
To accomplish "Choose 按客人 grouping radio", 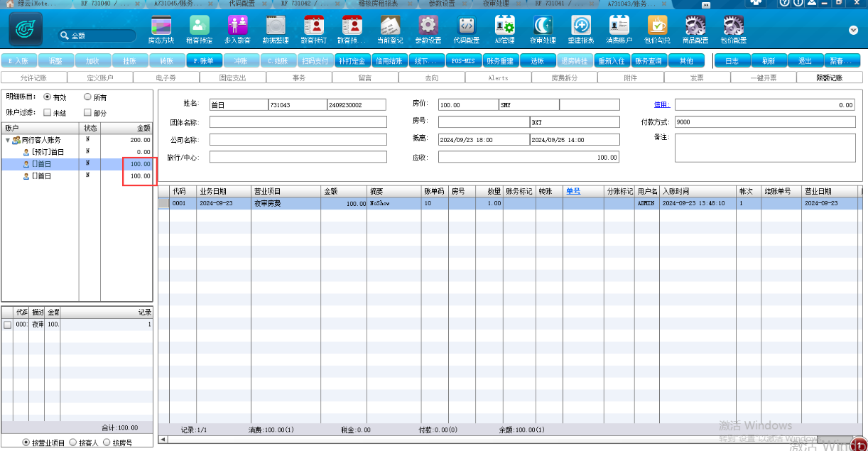I will click(x=72, y=442).
